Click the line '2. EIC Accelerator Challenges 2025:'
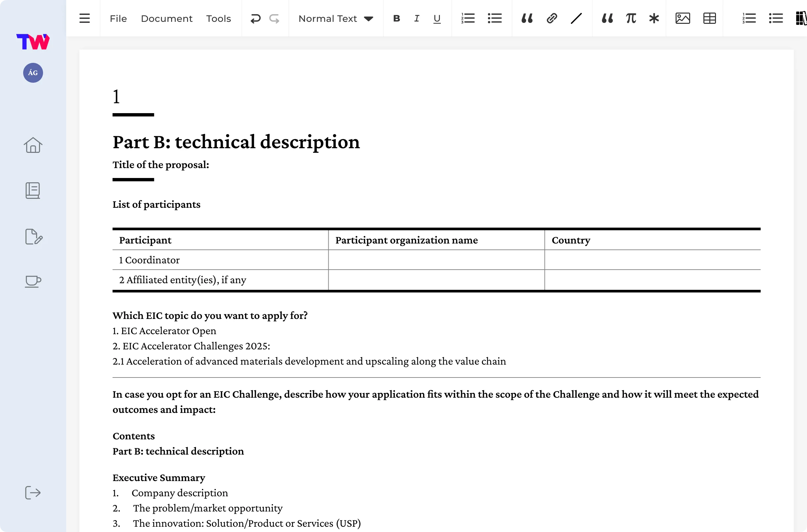The width and height of the screenshot is (807, 532). [191, 346]
